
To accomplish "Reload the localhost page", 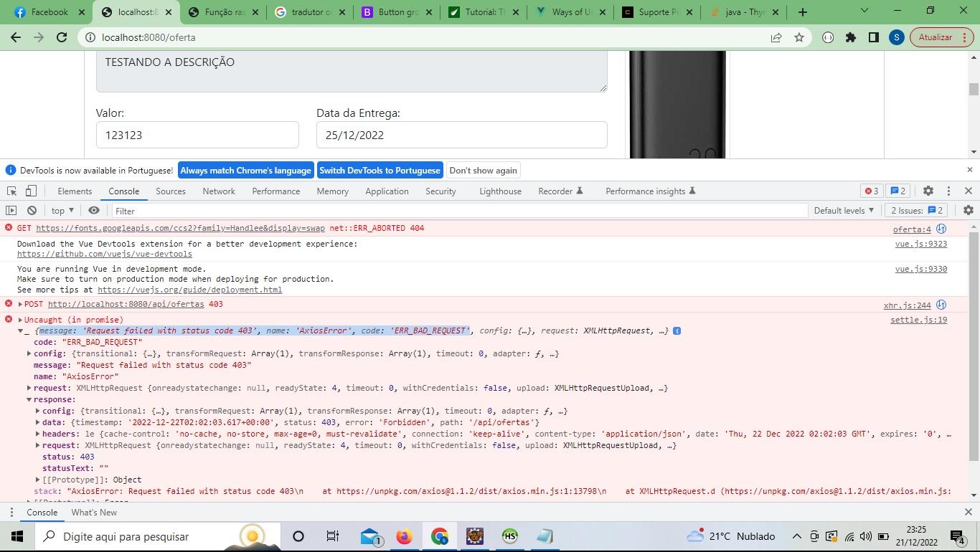I will (x=62, y=37).
